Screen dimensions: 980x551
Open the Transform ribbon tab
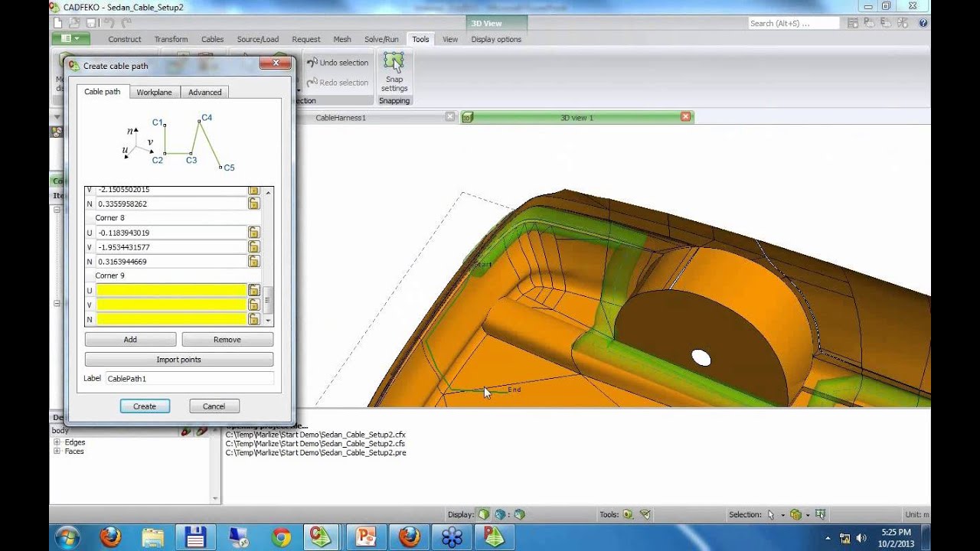pyautogui.click(x=171, y=39)
